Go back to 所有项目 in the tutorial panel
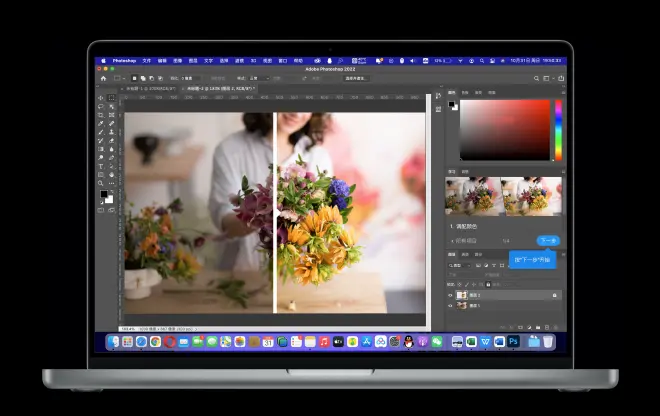The image size is (660, 416). (464, 241)
